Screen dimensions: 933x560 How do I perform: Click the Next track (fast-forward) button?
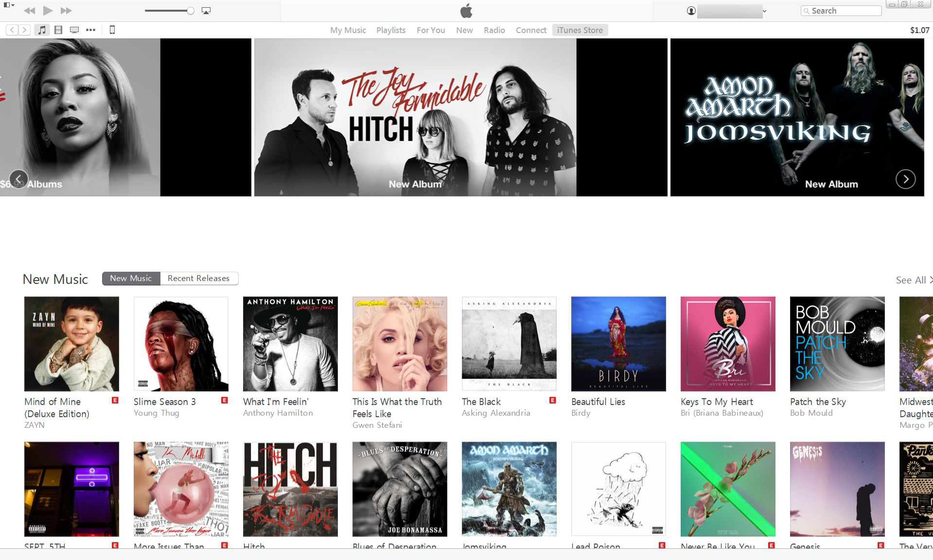(66, 11)
